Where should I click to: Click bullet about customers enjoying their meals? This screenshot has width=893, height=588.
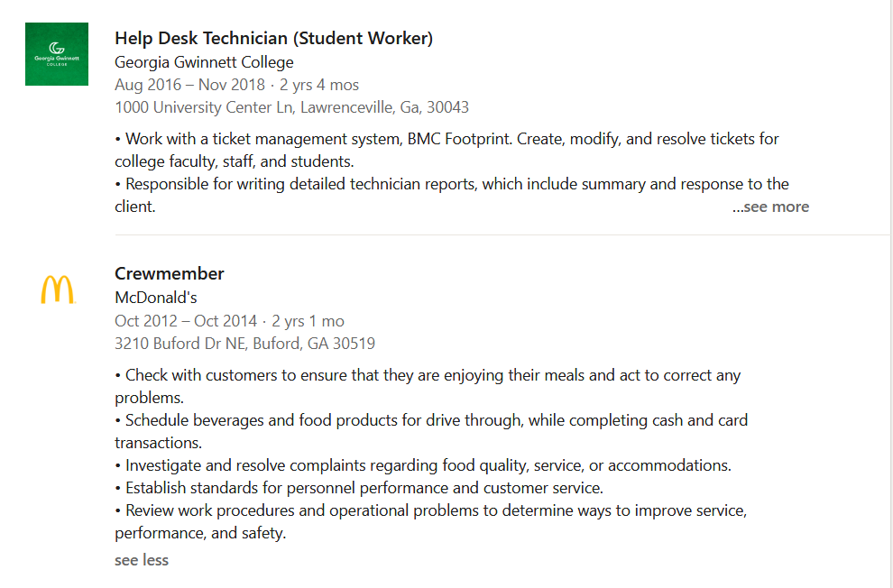428,387
